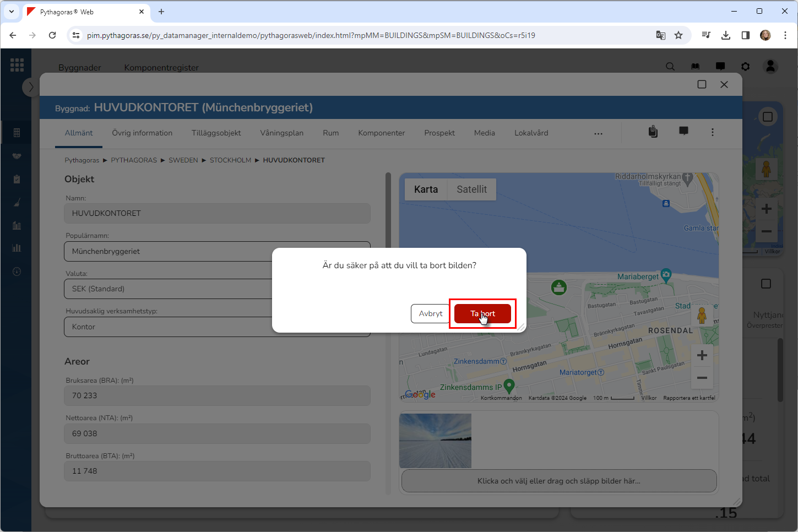Cancel the dialog with Avbryt
This screenshot has width=798, height=532.
(x=430, y=313)
